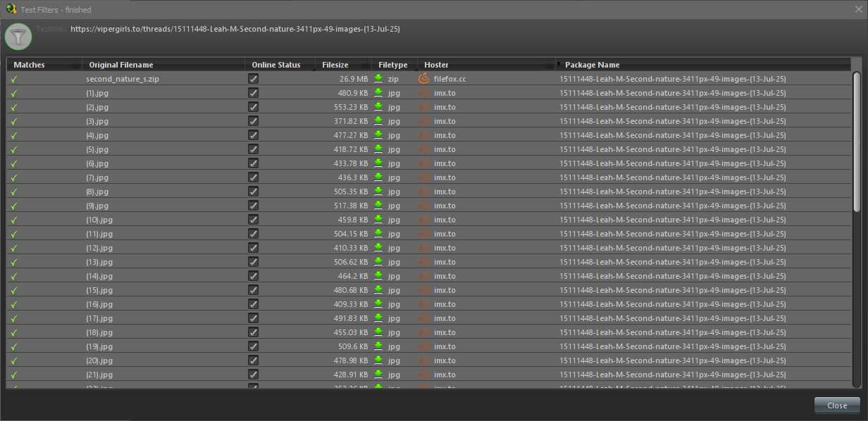Select the second_nature_s.zip filename
This screenshot has width=868, height=421.
click(123, 79)
